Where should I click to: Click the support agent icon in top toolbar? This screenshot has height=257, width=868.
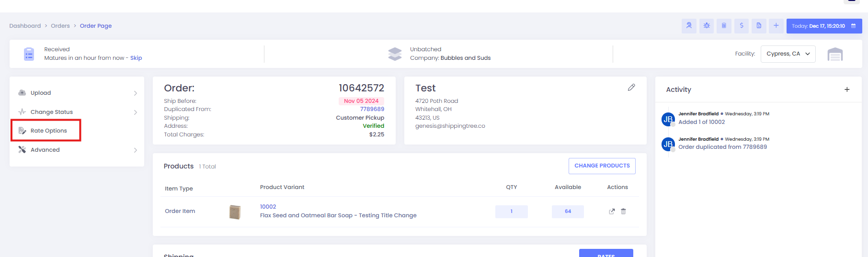click(x=689, y=26)
